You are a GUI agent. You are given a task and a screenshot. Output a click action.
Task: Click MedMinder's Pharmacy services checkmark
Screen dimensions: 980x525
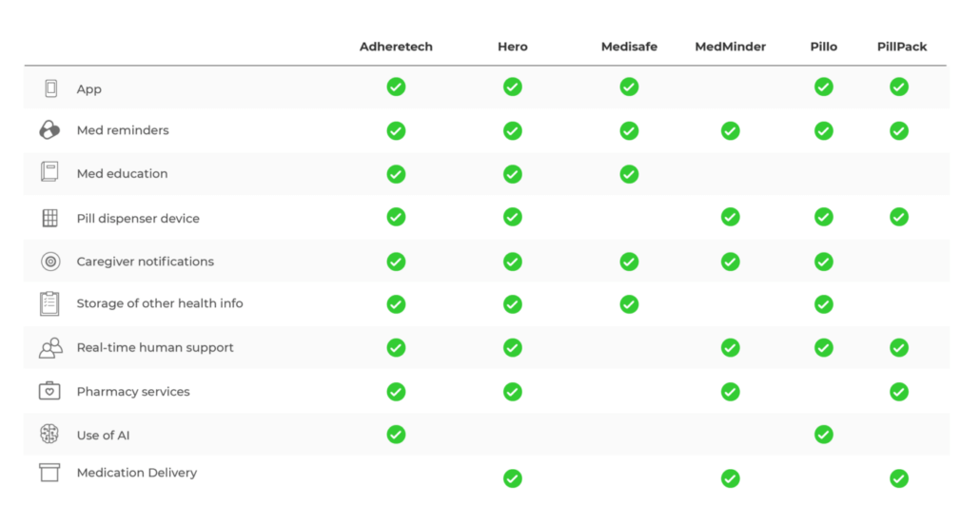coord(730,392)
